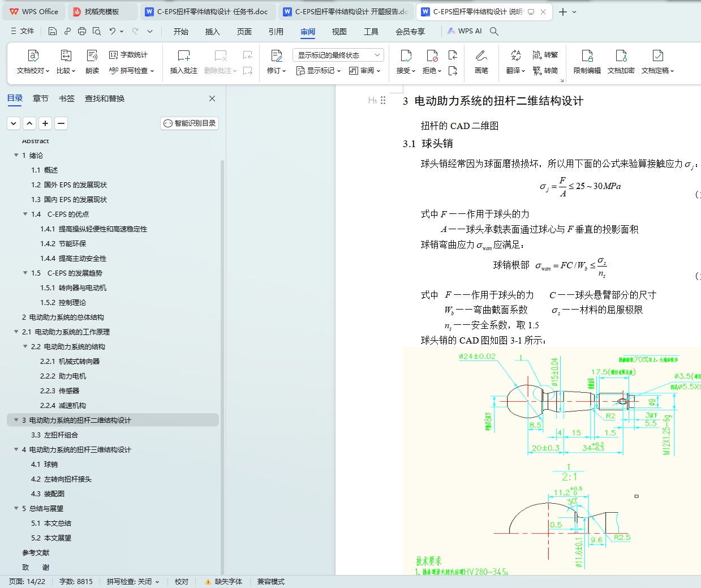Screen dimensions: 701x588
Task: Click the CAD drawing of the 球头销
Action: click(552, 461)
